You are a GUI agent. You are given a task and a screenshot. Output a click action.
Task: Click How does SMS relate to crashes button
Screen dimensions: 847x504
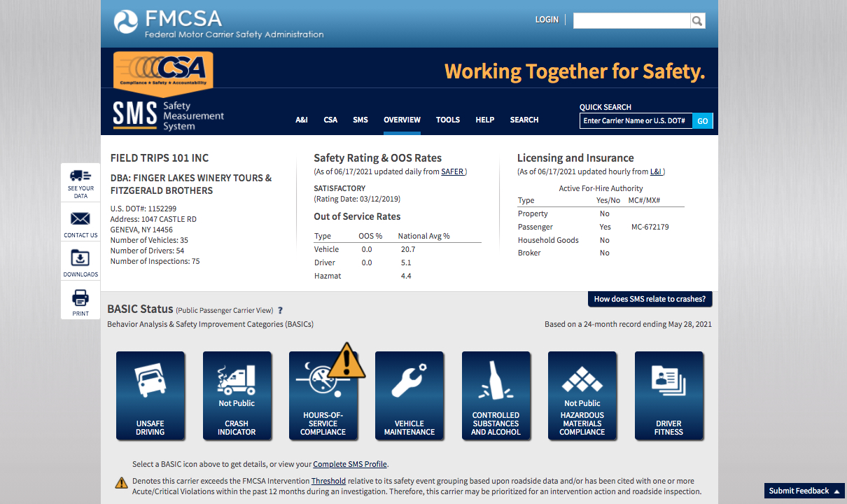pos(650,299)
